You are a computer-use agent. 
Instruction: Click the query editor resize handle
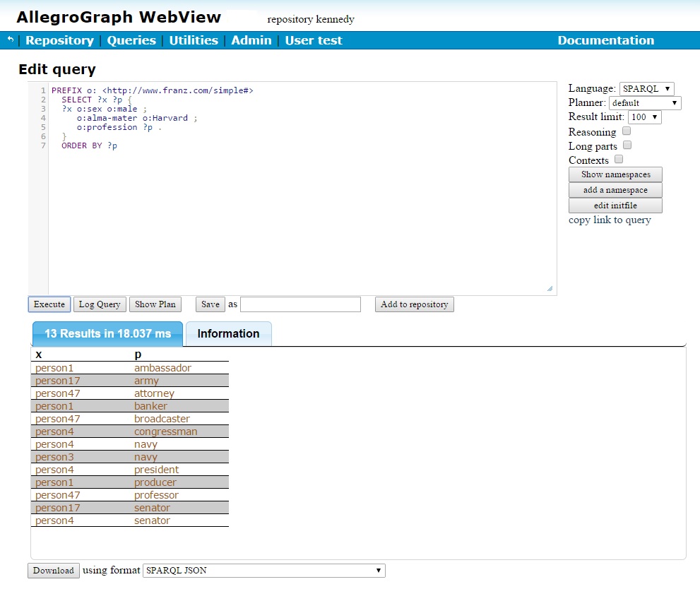(550, 288)
